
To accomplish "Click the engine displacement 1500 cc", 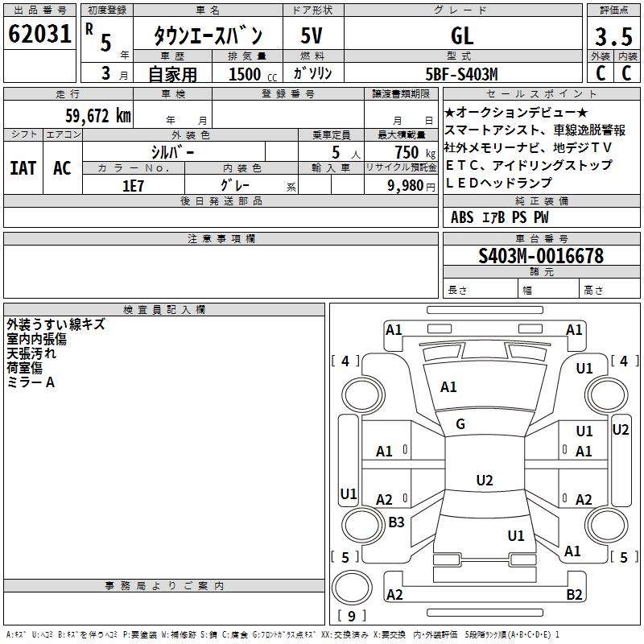I will coord(246,74).
